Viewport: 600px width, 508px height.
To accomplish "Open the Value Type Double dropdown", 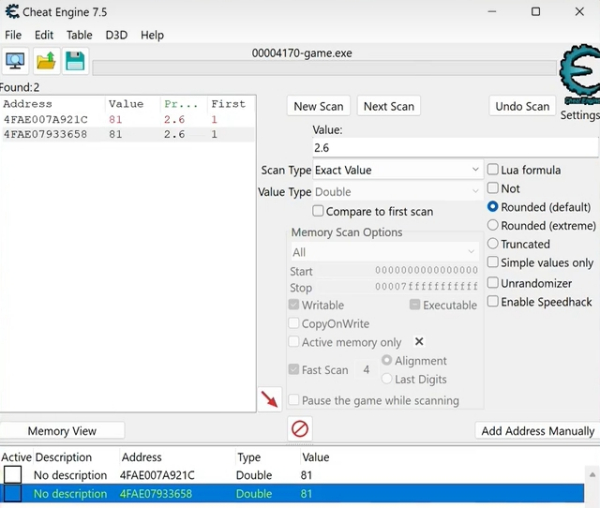I will coord(398,192).
